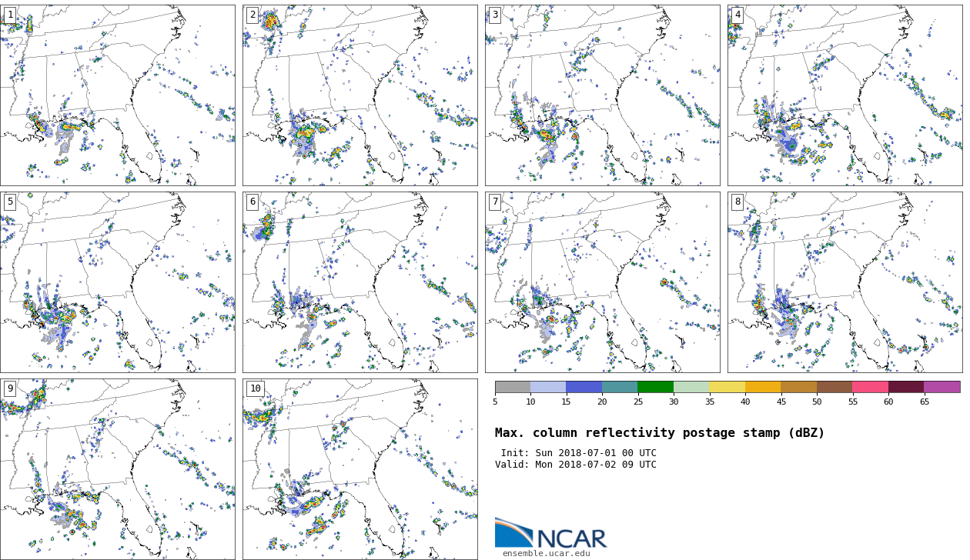Click the panel number label 9

click(10, 388)
